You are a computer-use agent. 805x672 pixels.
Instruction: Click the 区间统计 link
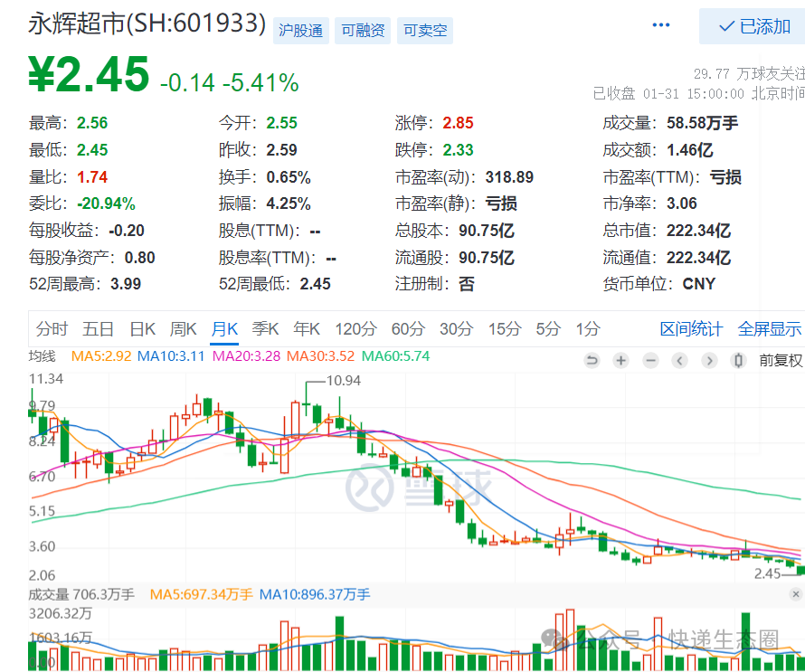[691, 328]
